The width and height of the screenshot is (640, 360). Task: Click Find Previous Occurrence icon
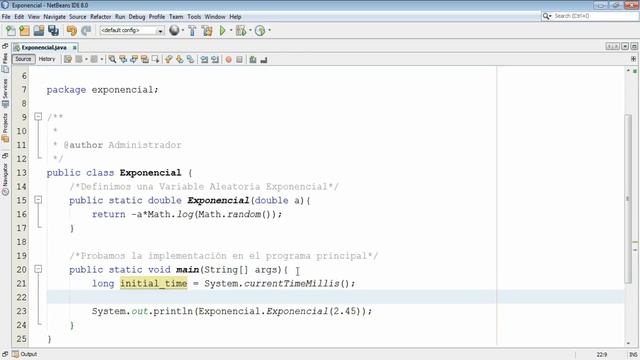(x=123, y=60)
